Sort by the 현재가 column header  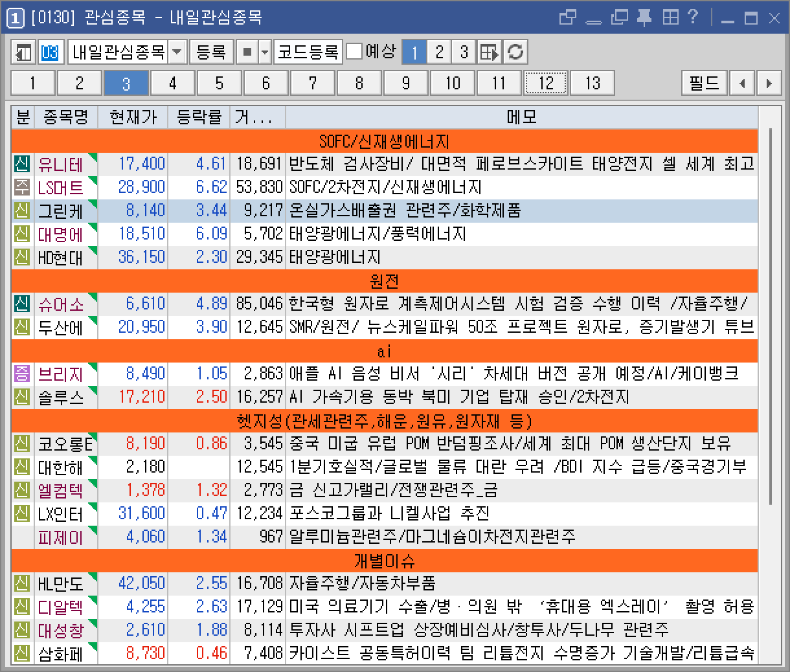[133, 117]
